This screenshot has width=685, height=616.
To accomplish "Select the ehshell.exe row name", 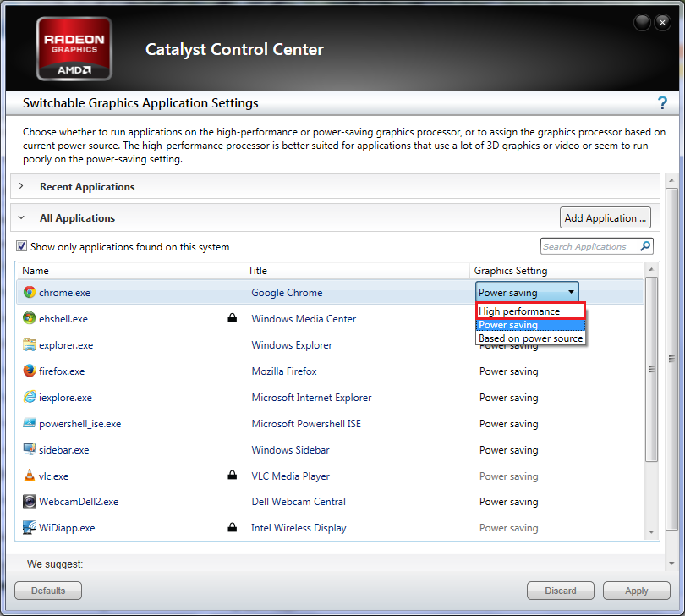I will coord(63,319).
